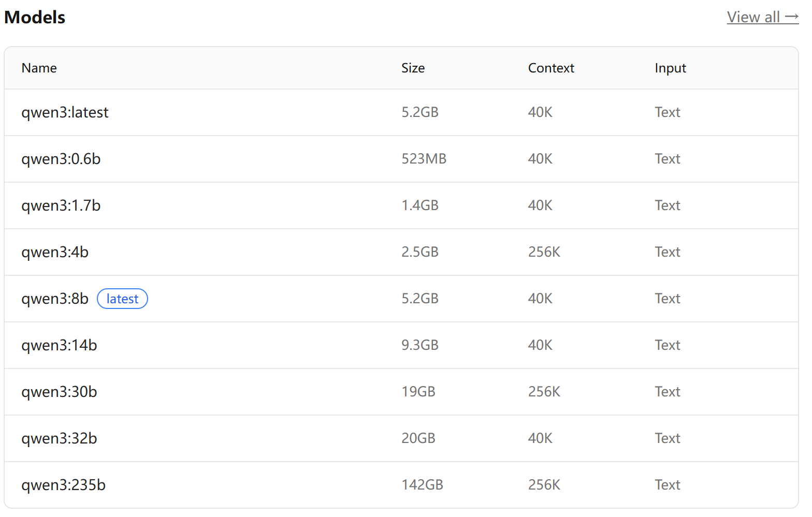
Task: Open the qwen3:14b model
Action: pos(59,345)
